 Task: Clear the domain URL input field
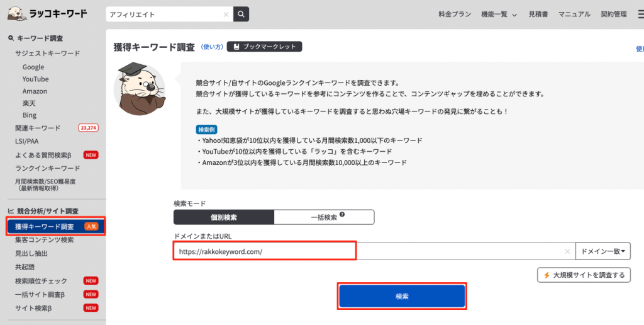567,251
